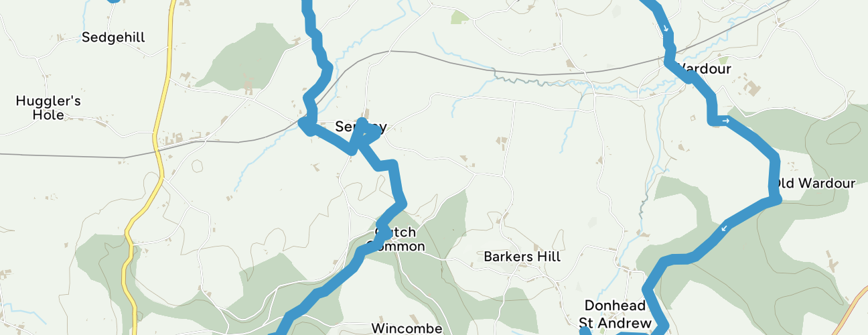This screenshot has height=335, width=868.
Task: Click the Sedgehill place label
Action: click(x=113, y=38)
